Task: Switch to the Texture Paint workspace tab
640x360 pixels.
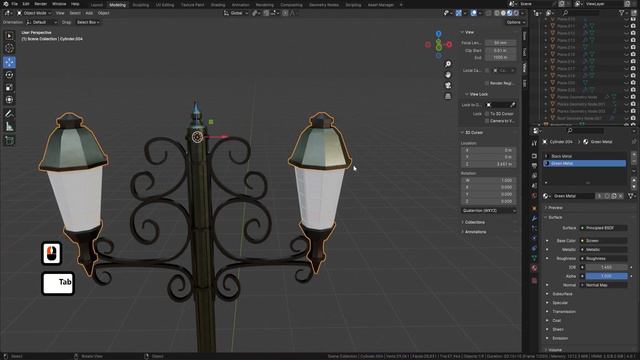Action: (192, 5)
